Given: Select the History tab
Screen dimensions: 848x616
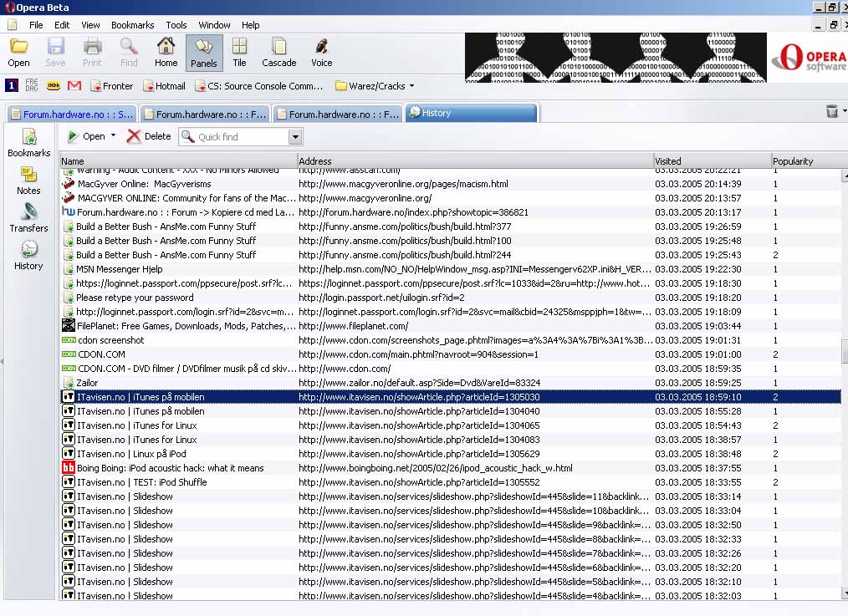Looking at the screenshot, I should (471, 113).
